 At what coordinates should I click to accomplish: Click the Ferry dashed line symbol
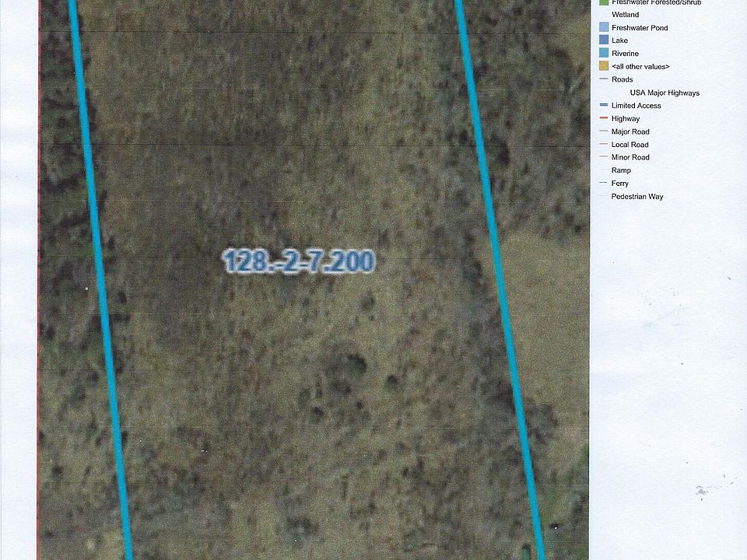click(x=604, y=183)
